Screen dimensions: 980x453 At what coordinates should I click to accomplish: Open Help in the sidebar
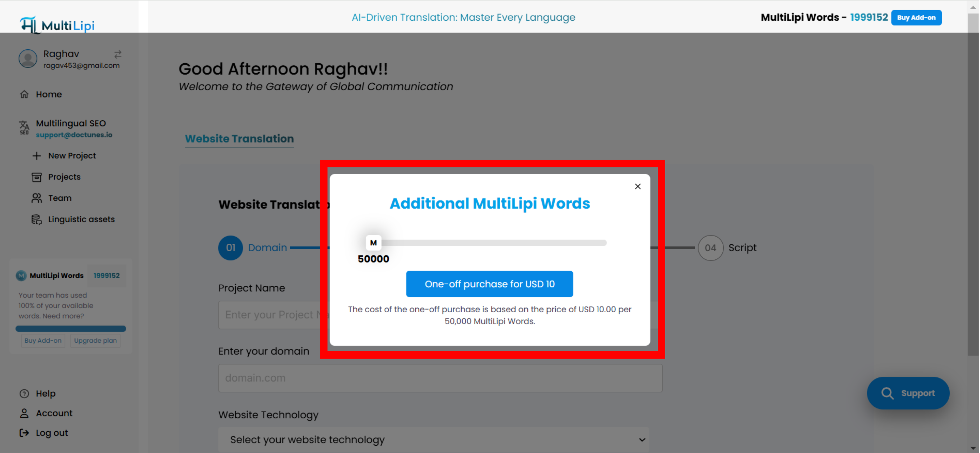click(46, 394)
